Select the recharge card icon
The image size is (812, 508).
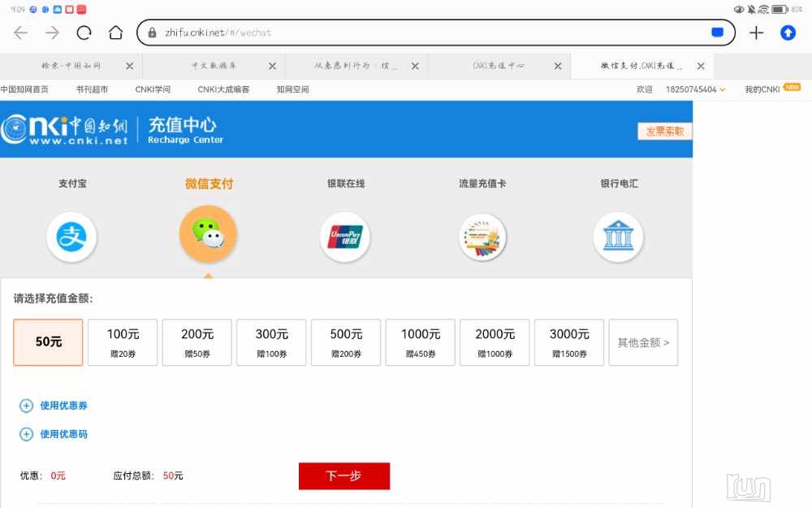coord(482,237)
